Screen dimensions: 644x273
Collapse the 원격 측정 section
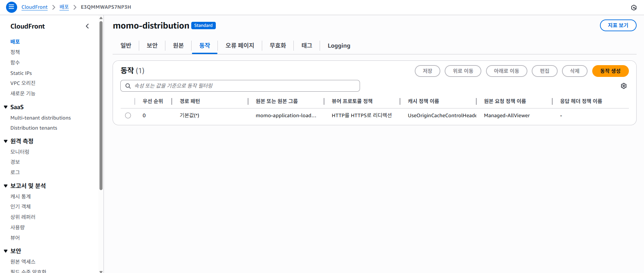pyautogui.click(x=6, y=141)
